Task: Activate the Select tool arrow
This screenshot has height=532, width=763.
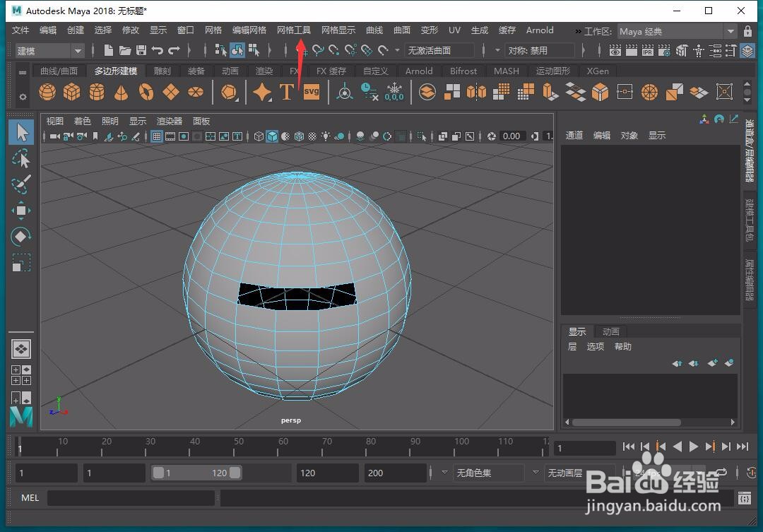Action: (21, 132)
